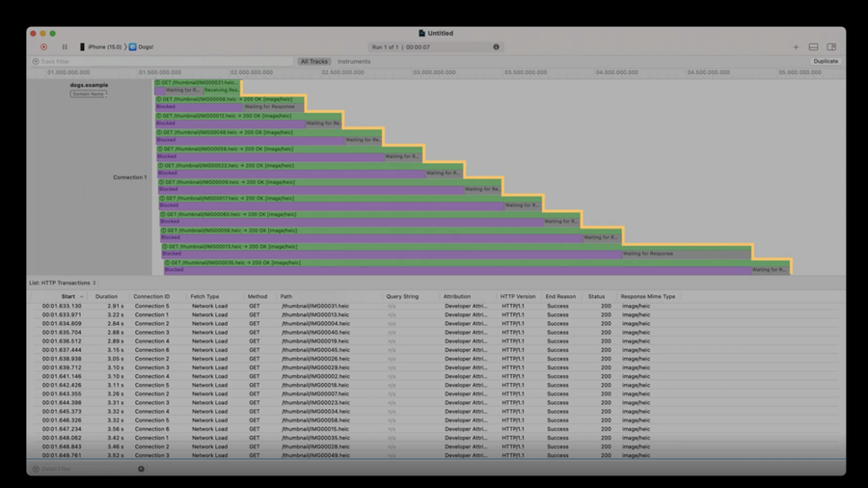Switch to the All Tracks tab
Screen dimensions: 868x488
pyautogui.click(x=313, y=62)
